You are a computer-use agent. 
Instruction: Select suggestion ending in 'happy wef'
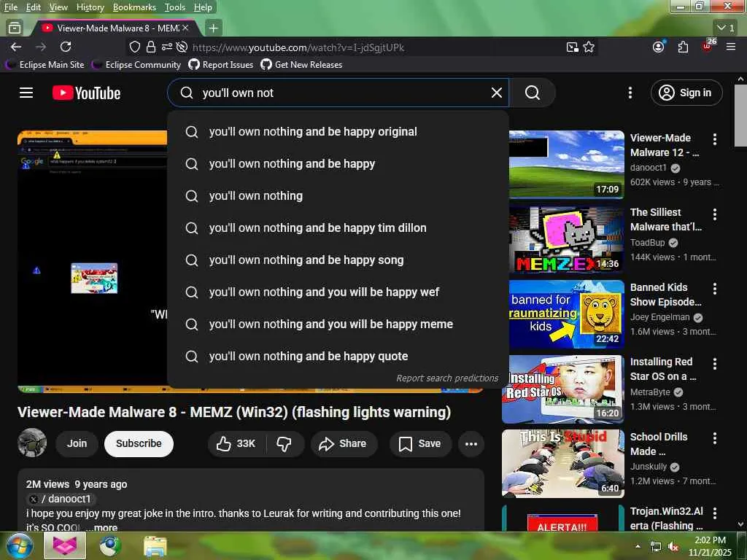pyautogui.click(x=338, y=292)
